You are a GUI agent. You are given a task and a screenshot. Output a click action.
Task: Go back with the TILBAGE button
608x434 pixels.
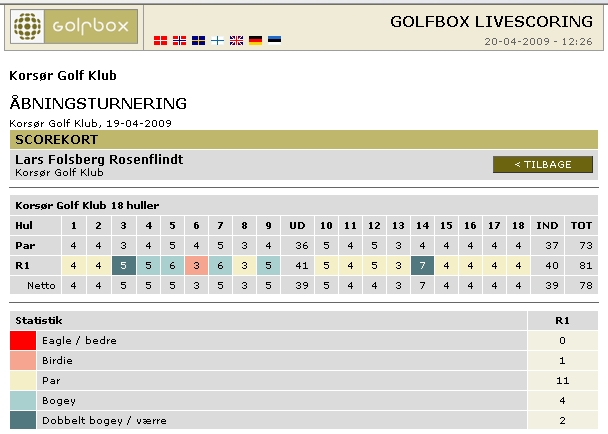(x=543, y=164)
